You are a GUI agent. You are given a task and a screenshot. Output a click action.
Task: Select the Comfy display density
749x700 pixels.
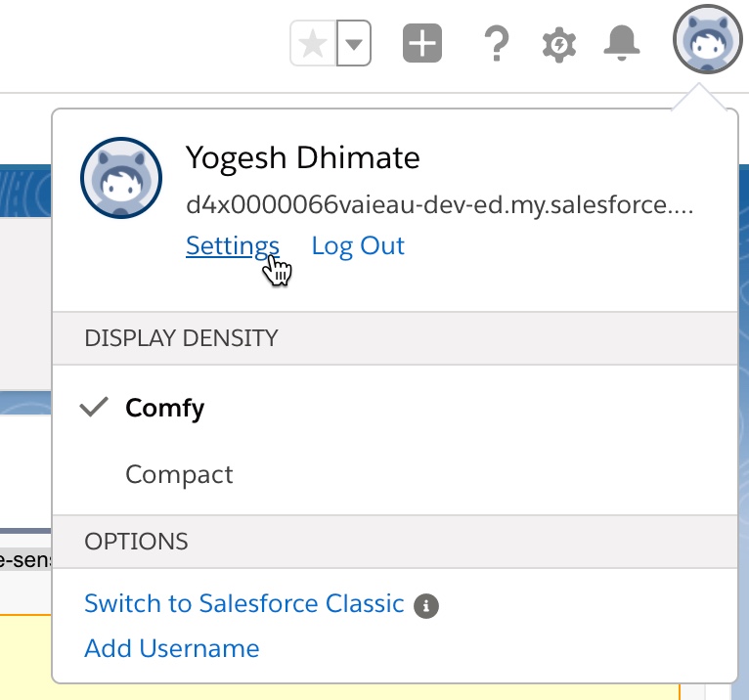[x=395, y=408]
